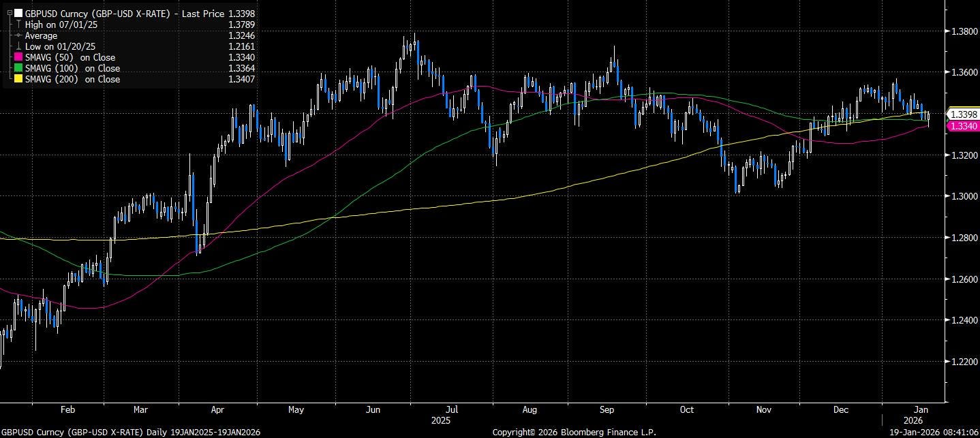Click the yellow SMAVG (200) color swatch
Viewport: 980px width, 438px height.
click(x=18, y=79)
